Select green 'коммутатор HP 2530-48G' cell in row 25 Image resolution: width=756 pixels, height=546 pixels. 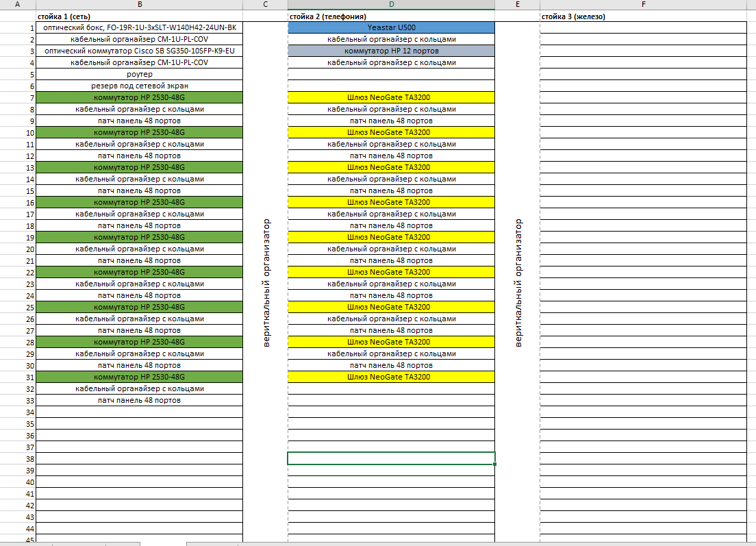pyautogui.click(x=139, y=307)
